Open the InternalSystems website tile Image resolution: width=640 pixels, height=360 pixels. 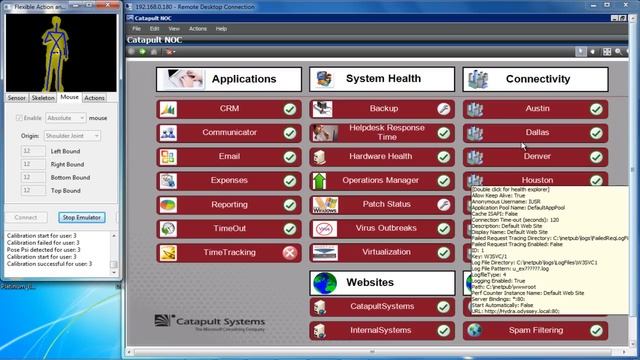(382, 331)
